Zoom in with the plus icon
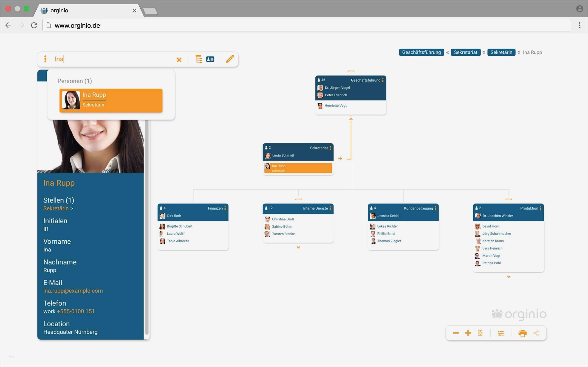Image resolution: width=588 pixels, height=367 pixels. coord(468,333)
